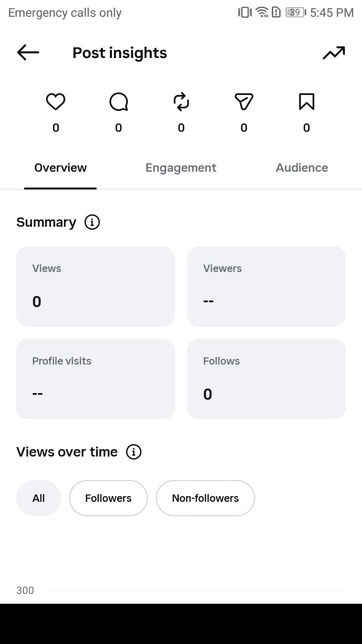Switch to the Audience tab
The height and width of the screenshot is (644, 362).
[x=302, y=168]
